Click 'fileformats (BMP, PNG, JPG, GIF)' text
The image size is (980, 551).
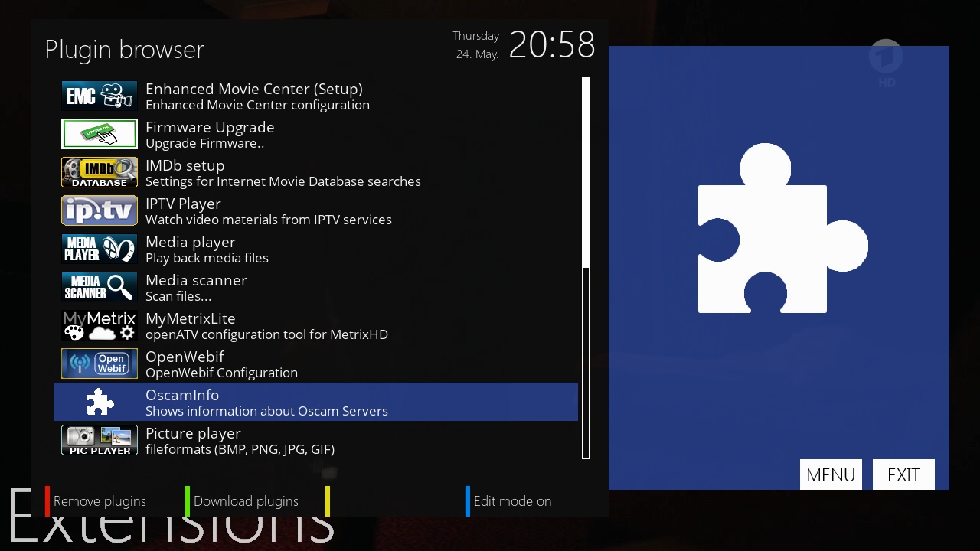(240, 450)
